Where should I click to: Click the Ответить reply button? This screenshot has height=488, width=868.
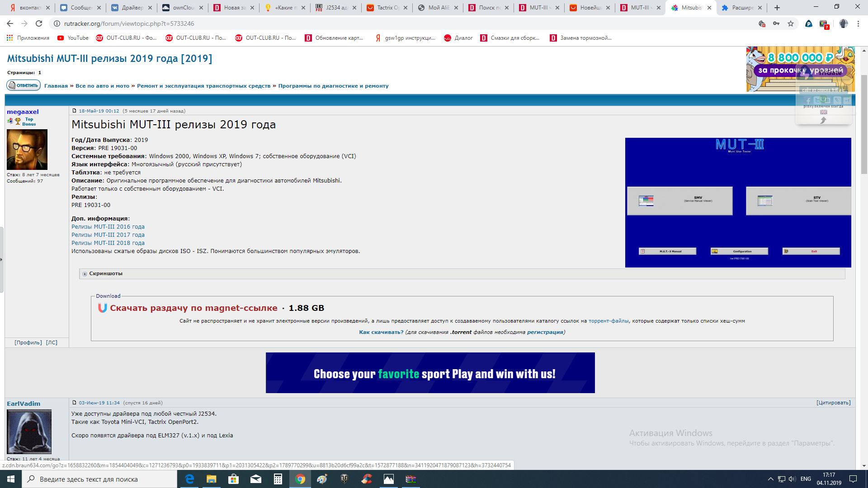pyautogui.click(x=24, y=85)
